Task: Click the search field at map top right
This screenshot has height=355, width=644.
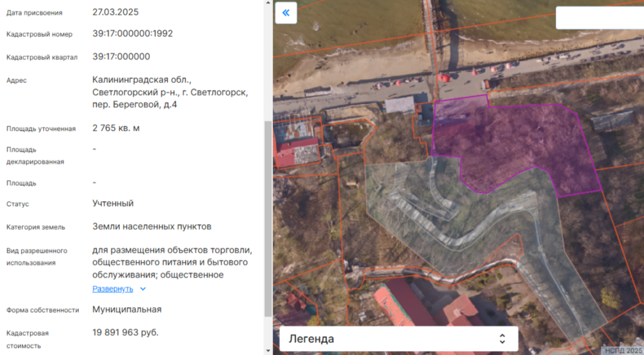Action: pos(599,18)
